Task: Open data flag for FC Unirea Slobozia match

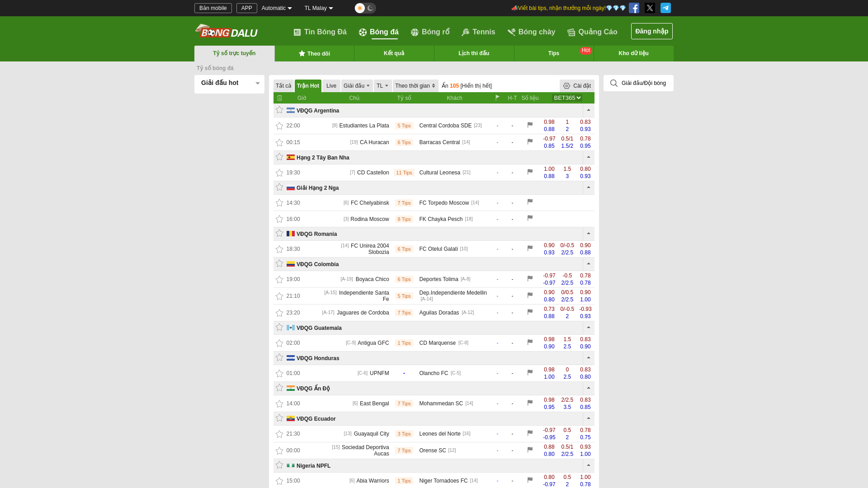Action: pos(530,249)
